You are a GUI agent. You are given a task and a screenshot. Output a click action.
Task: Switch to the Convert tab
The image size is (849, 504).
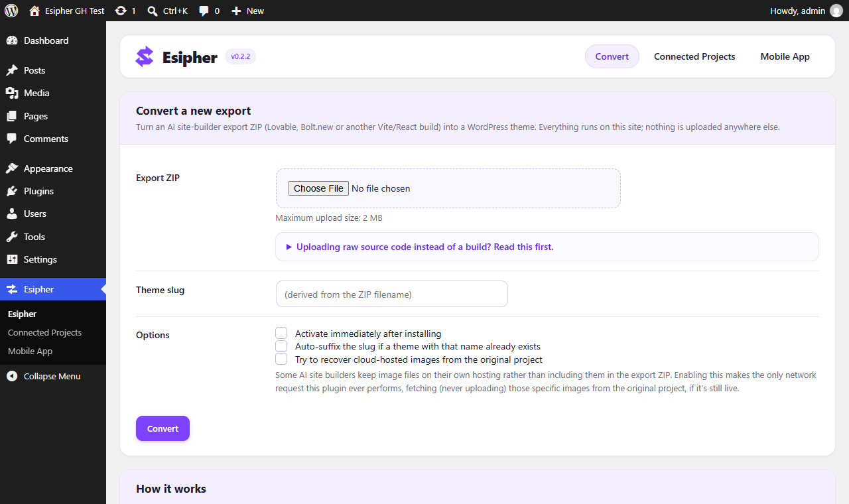pos(612,56)
